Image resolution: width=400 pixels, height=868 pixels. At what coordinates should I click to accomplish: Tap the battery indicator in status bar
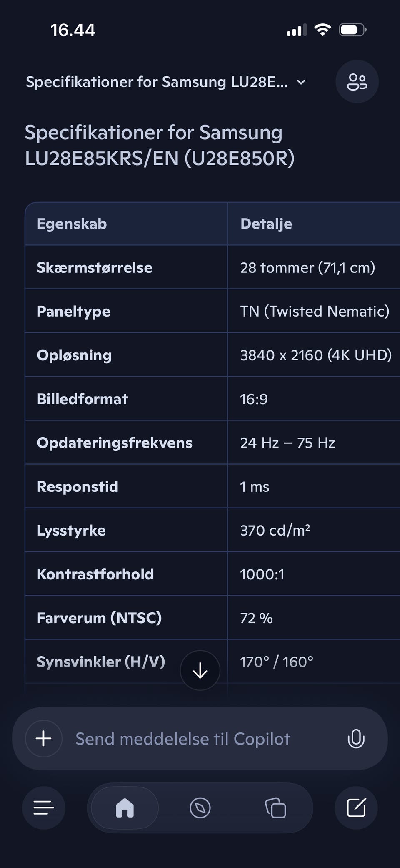352,30
